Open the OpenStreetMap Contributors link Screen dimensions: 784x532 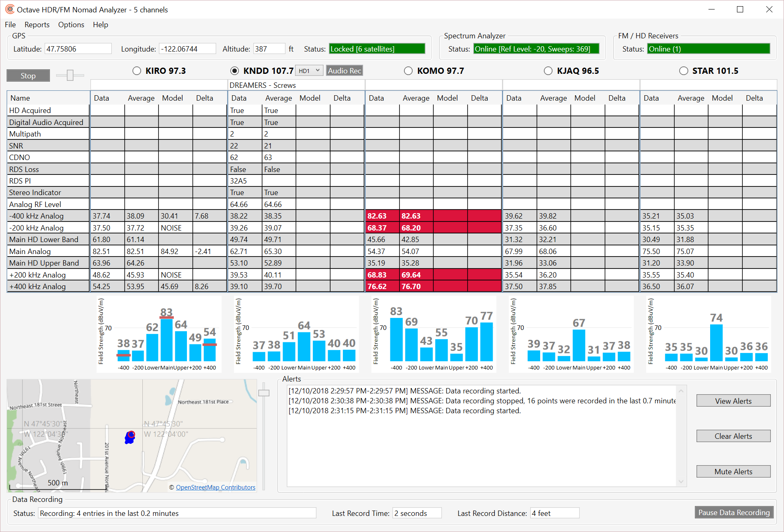[215, 487]
